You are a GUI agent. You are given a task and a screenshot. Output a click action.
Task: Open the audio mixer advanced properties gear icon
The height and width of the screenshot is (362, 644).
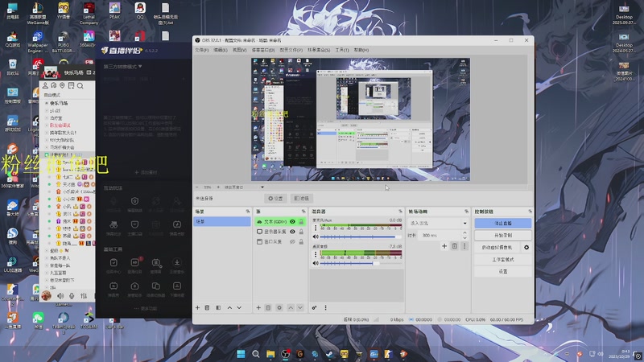pos(315,307)
